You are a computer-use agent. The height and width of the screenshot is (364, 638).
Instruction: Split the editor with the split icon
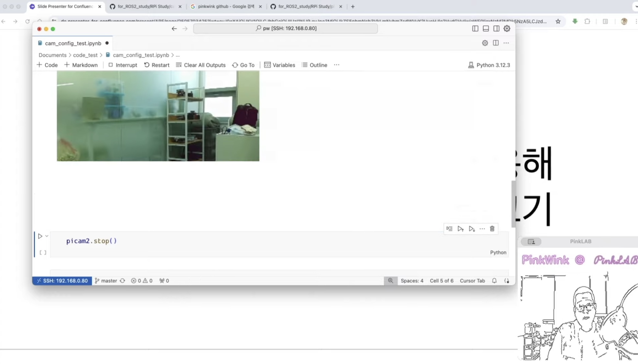(496, 43)
